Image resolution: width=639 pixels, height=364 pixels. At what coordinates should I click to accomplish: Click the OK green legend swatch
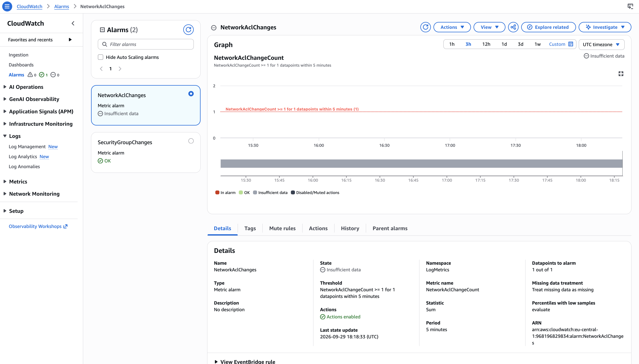(x=241, y=193)
